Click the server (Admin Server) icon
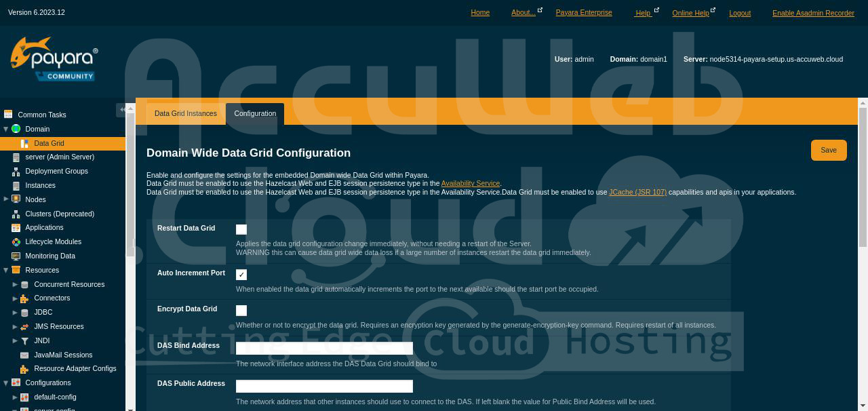 [16, 157]
